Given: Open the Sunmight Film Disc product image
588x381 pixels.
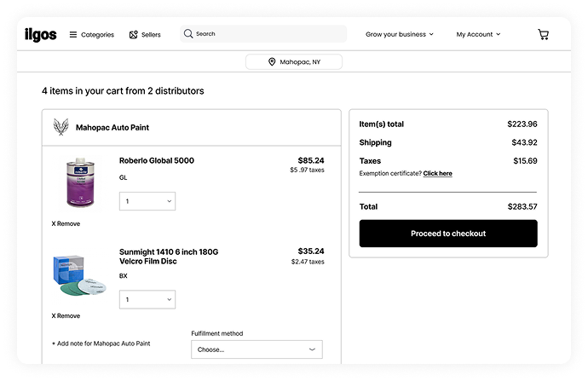Looking at the screenshot, I should coord(79,275).
